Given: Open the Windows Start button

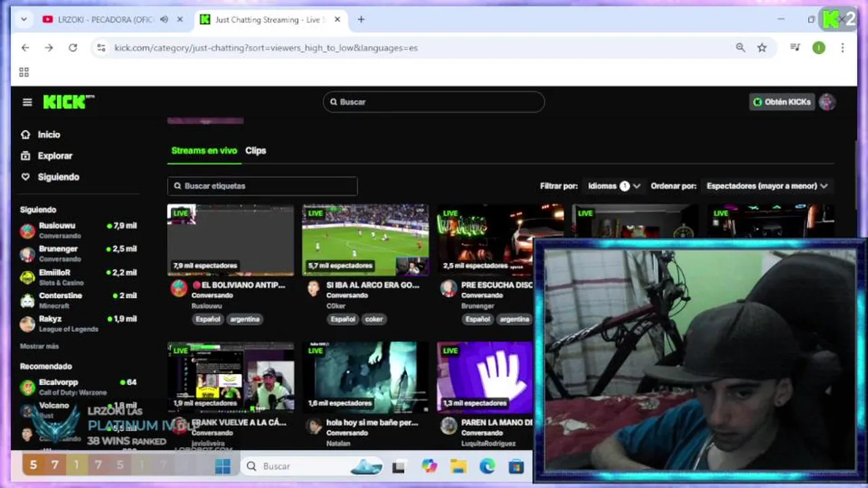Looking at the screenshot, I should point(222,466).
